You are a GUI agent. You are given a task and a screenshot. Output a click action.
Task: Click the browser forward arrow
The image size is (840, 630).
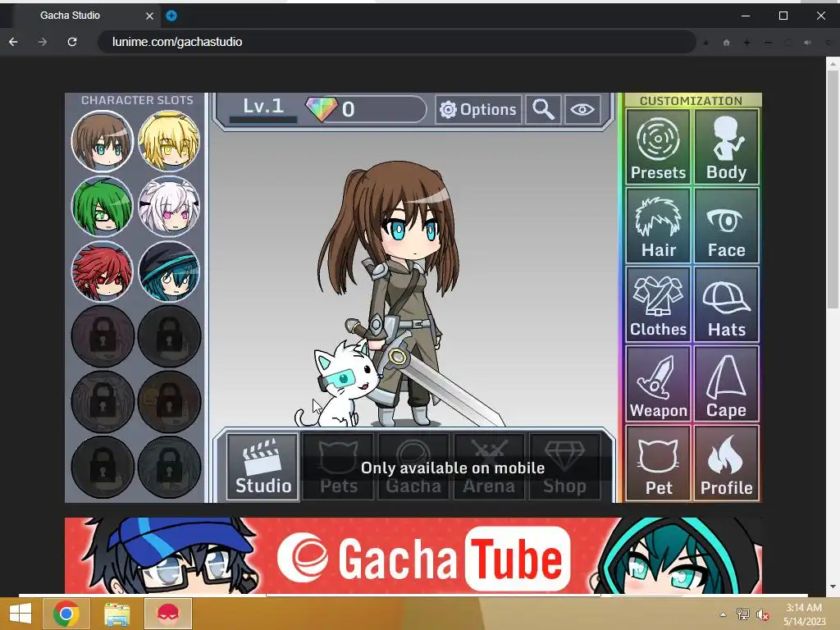point(43,42)
